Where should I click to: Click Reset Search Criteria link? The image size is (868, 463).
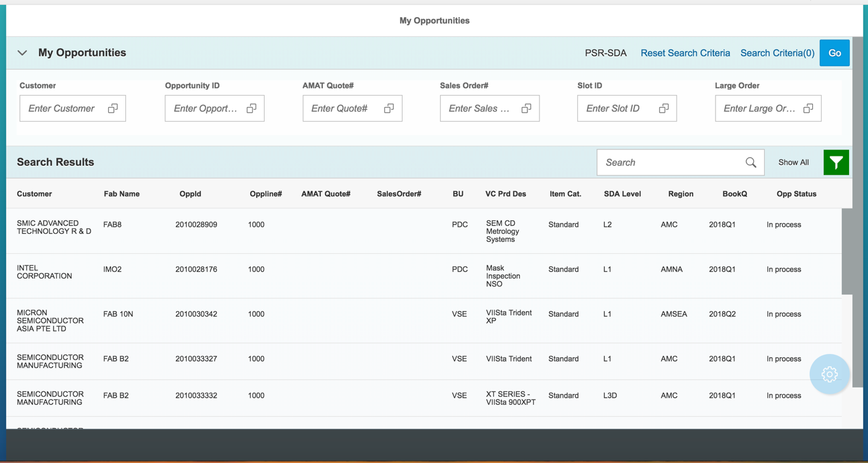click(685, 53)
